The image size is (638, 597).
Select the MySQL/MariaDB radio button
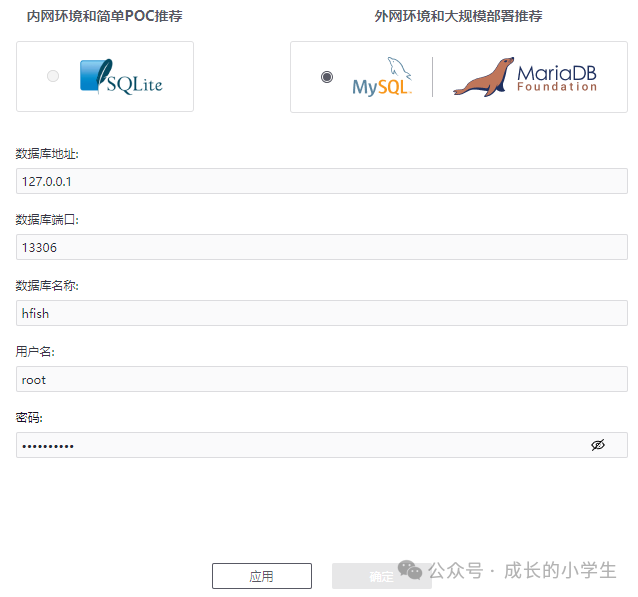[x=327, y=77]
